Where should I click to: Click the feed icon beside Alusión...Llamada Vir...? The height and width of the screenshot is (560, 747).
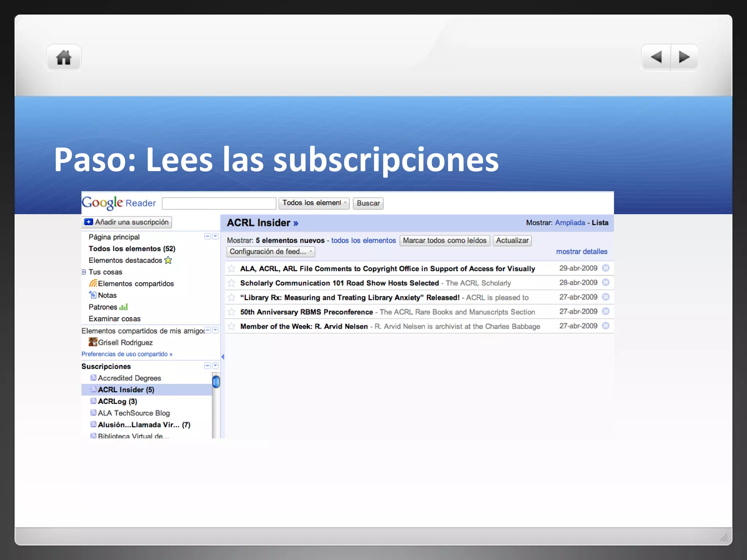tap(93, 424)
